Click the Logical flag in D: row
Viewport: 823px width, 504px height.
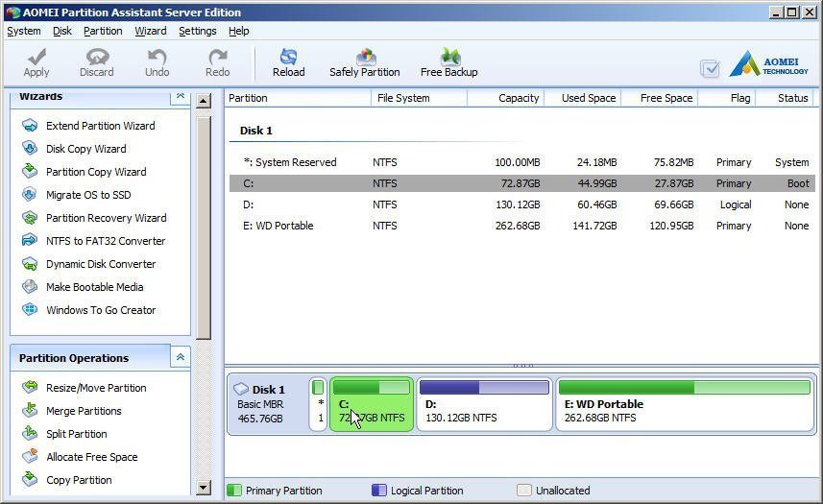pos(736,204)
